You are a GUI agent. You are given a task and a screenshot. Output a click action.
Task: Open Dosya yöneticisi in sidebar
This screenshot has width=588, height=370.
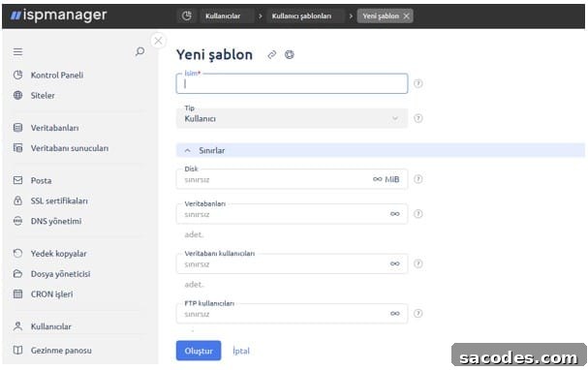(60, 274)
